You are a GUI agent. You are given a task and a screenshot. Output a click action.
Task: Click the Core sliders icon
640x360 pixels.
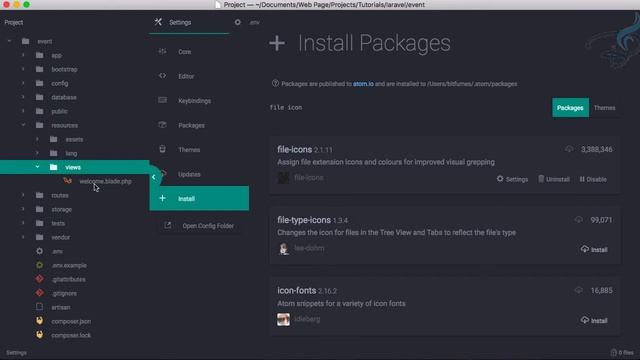(162, 51)
